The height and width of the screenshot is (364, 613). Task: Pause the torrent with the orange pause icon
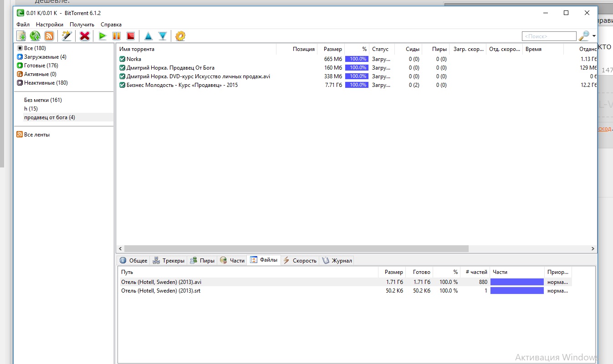coord(117,36)
